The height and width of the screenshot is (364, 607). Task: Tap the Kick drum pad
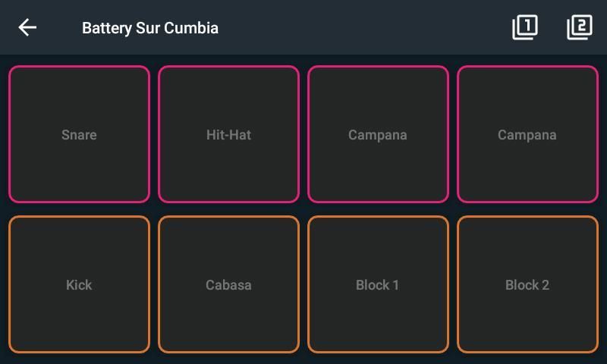click(79, 284)
